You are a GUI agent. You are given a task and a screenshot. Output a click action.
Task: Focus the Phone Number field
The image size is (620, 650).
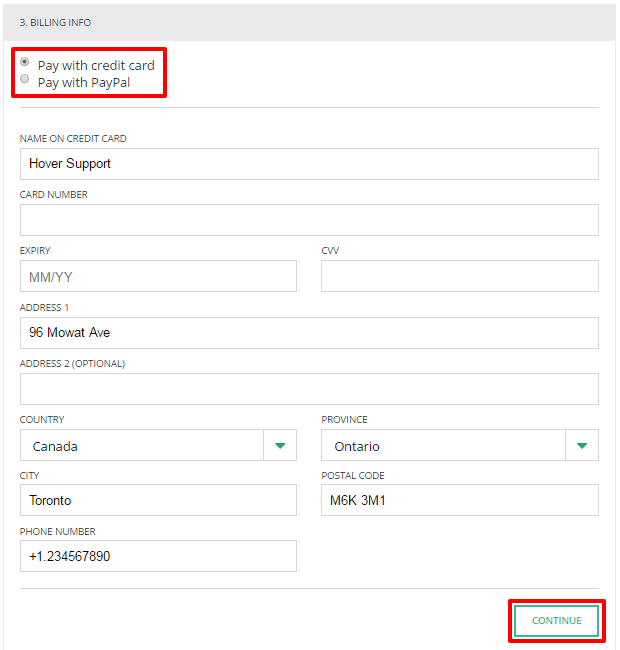pyautogui.click(x=158, y=556)
